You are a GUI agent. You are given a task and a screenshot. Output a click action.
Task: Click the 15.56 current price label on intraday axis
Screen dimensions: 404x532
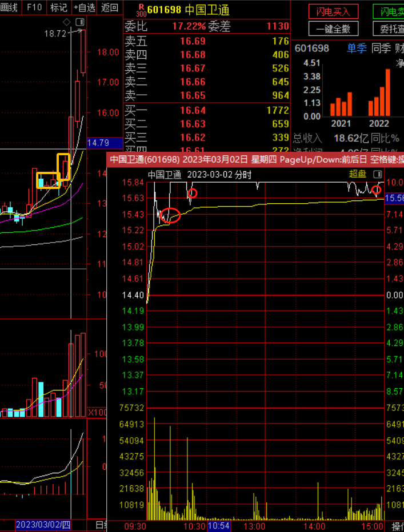[394, 198]
